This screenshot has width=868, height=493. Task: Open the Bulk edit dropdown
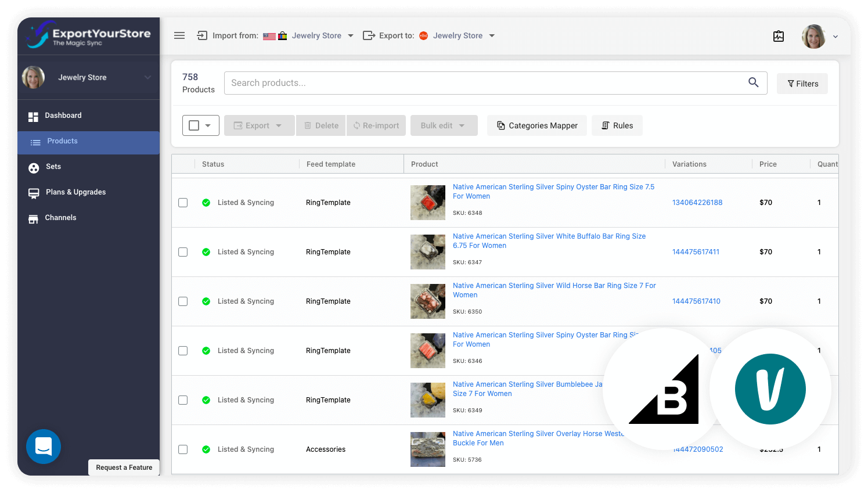(444, 125)
